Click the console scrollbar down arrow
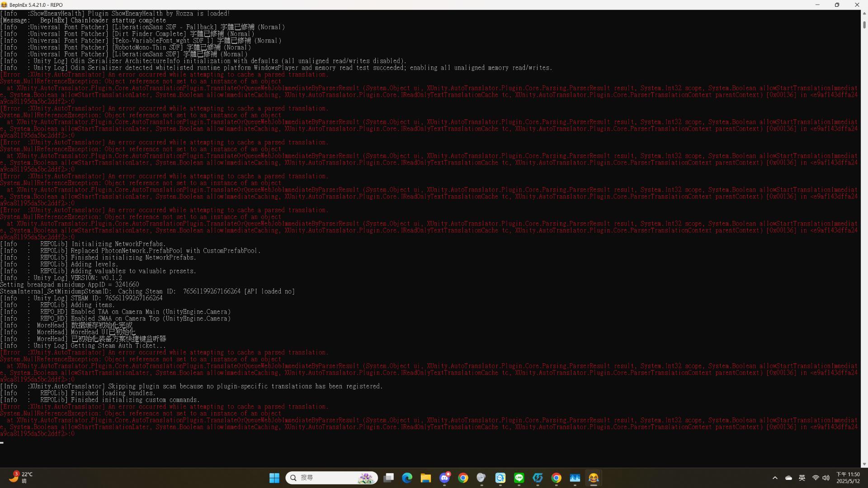 (x=864, y=464)
